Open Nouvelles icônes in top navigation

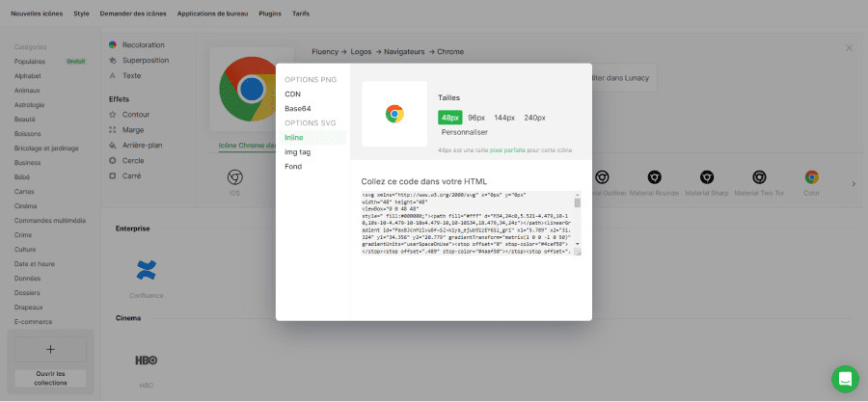(x=37, y=13)
